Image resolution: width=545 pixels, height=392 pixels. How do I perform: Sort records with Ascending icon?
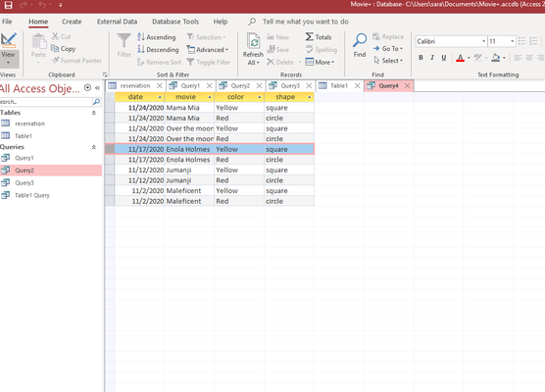[141, 37]
